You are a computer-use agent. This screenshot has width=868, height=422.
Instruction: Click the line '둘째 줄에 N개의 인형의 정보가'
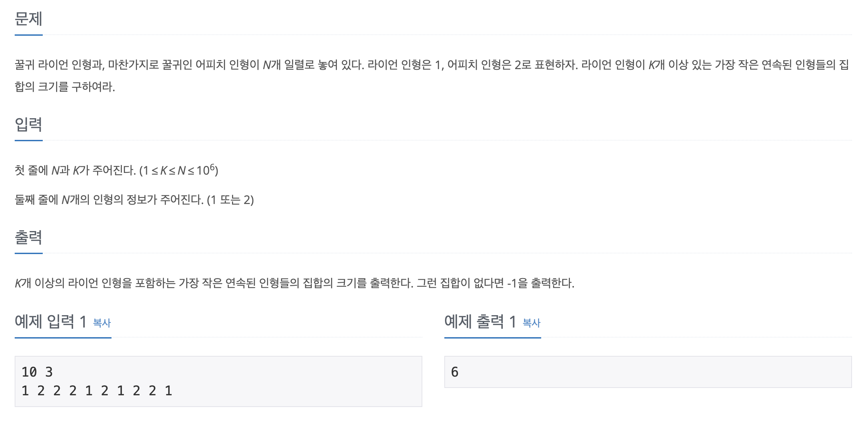coord(134,200)
